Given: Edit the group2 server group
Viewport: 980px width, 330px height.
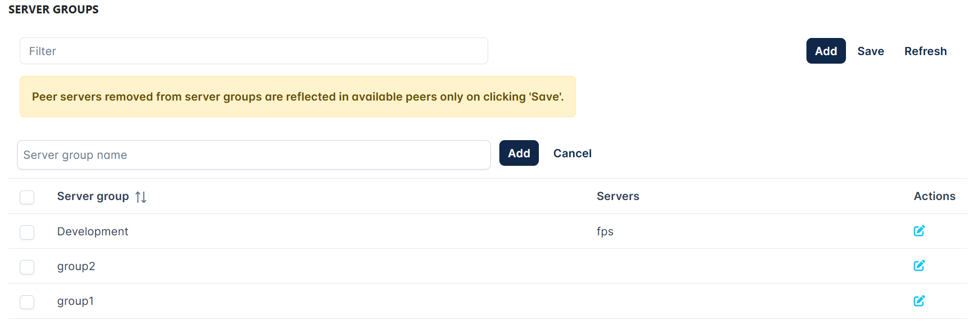Looking at the screenshot, I should tap(919, 266).
